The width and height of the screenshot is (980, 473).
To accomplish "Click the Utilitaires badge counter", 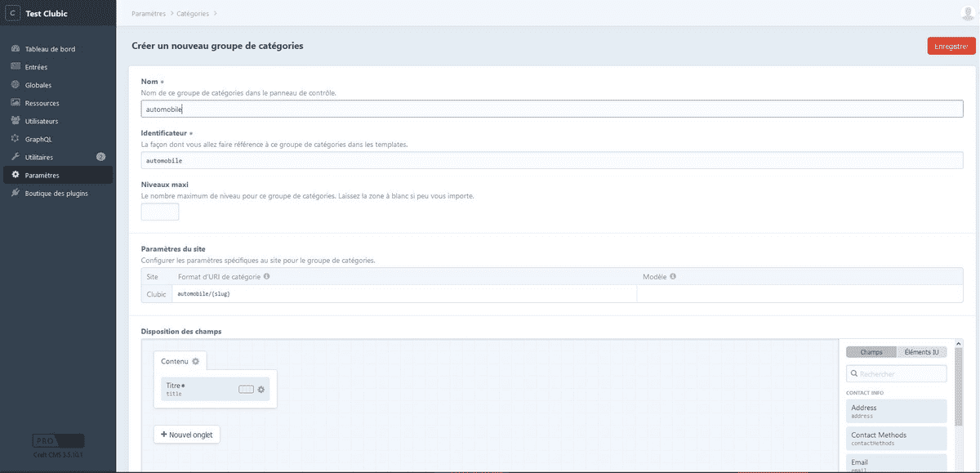I will 101,157.
